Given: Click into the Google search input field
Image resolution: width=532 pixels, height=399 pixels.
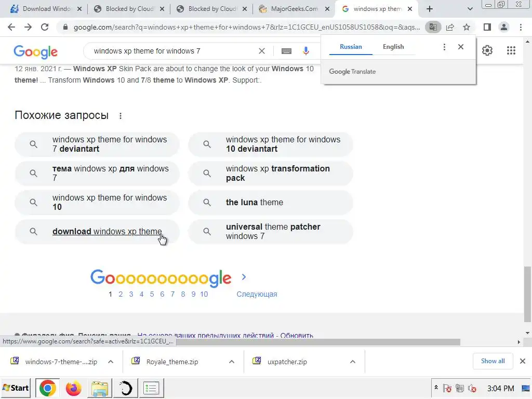Looking at the screenshot, I should pyautogui.click(x=173, y=51).
